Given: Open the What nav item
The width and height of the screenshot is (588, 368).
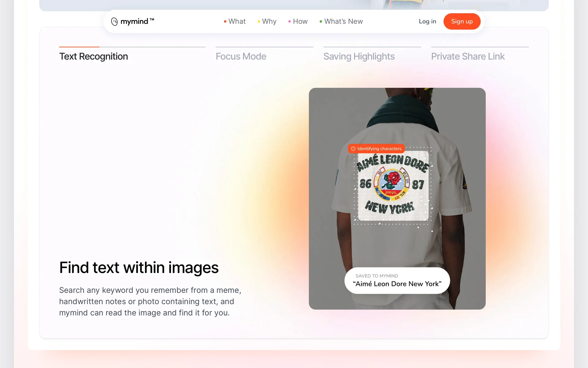Looking at the screenshot, I should 237,21.
